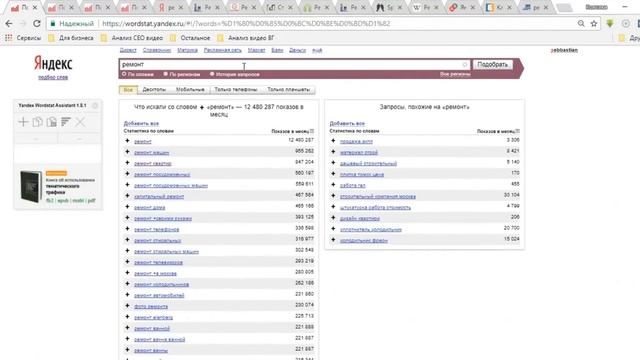Screen dimensions: 640x360
Task: Click the Яндекс logo
Action: [x=53, y=63]
